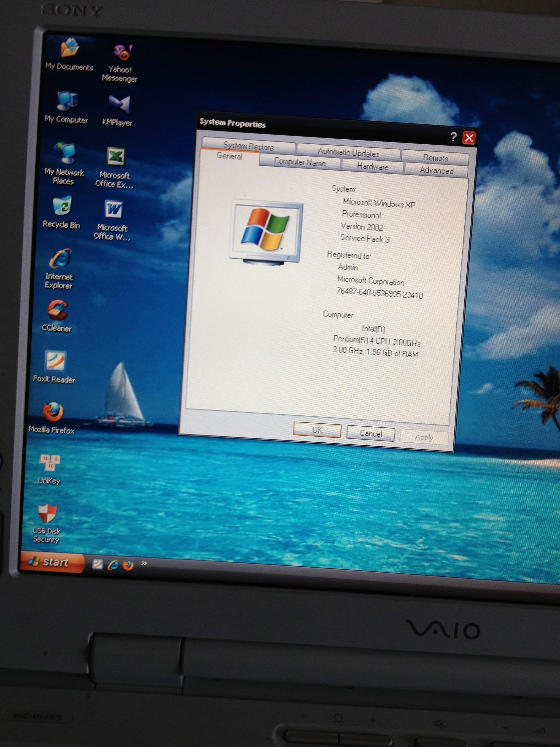
Task: Open the CCleaner desktop icon
Action: pyautogui.click(x=57, y=316)
